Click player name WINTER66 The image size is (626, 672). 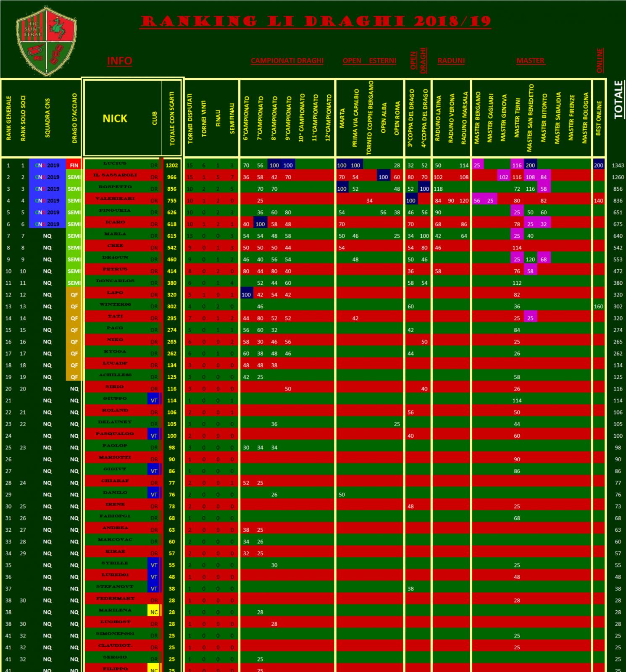(x=115, y=304)
